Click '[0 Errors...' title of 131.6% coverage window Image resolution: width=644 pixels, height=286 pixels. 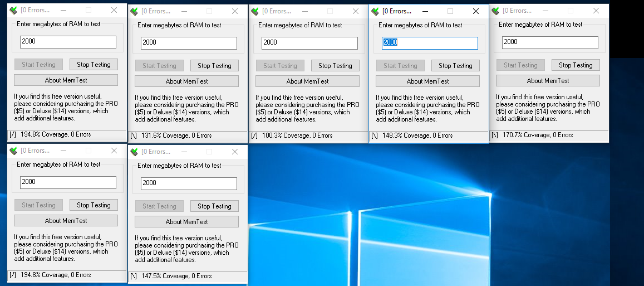[x=156, y=11]
